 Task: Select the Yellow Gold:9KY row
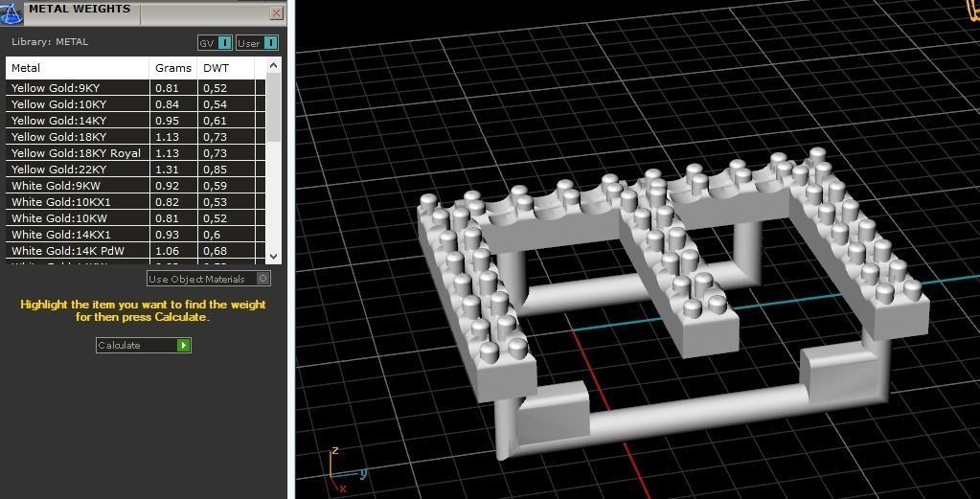tap(136, 88)
